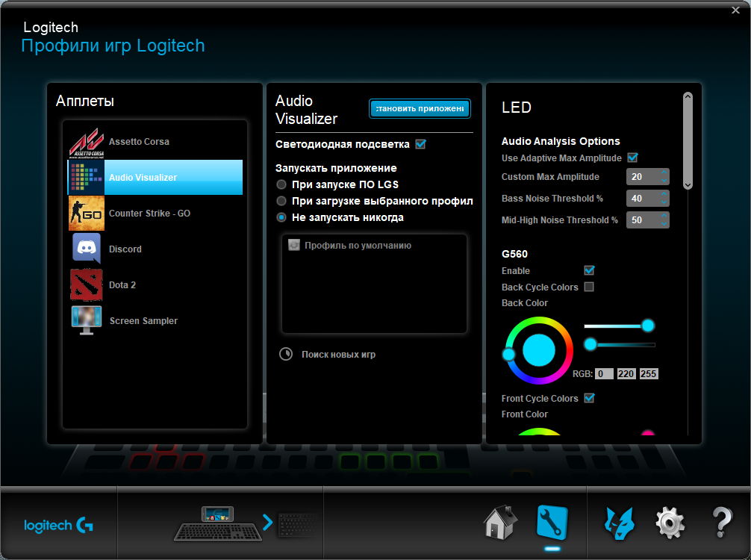Click the lower Back Color slider handle
The height and width of the screenshot is (560, 751).
pos(590,344)
